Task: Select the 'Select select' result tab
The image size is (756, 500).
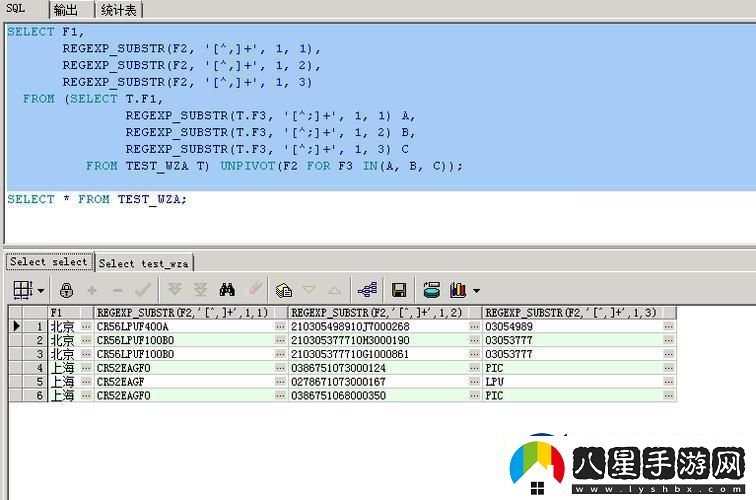Action: tap(49, 262)
